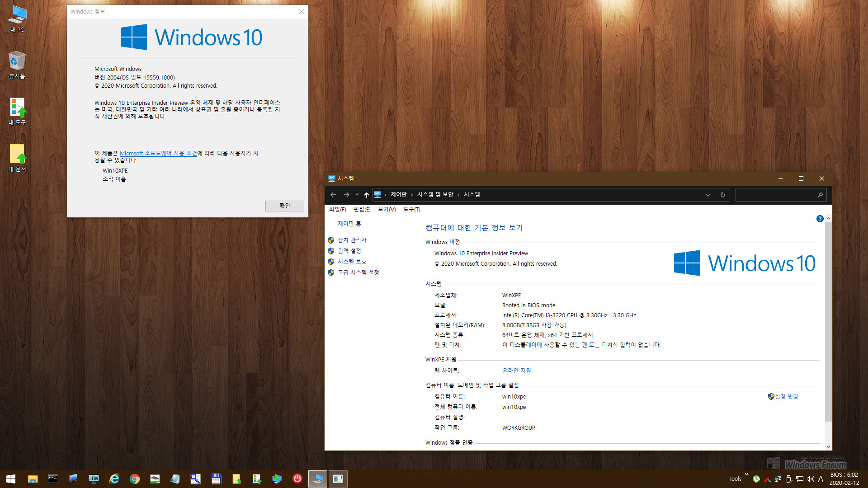Screen dimensions: 868x488
Task: Click 시스템 및 보안 in the breadcrumb
Action: (435, 195)
